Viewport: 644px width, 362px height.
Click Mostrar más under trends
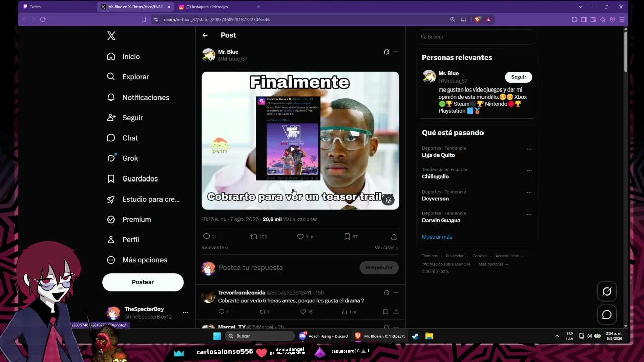pyautogui.click(x=437, y=237)
